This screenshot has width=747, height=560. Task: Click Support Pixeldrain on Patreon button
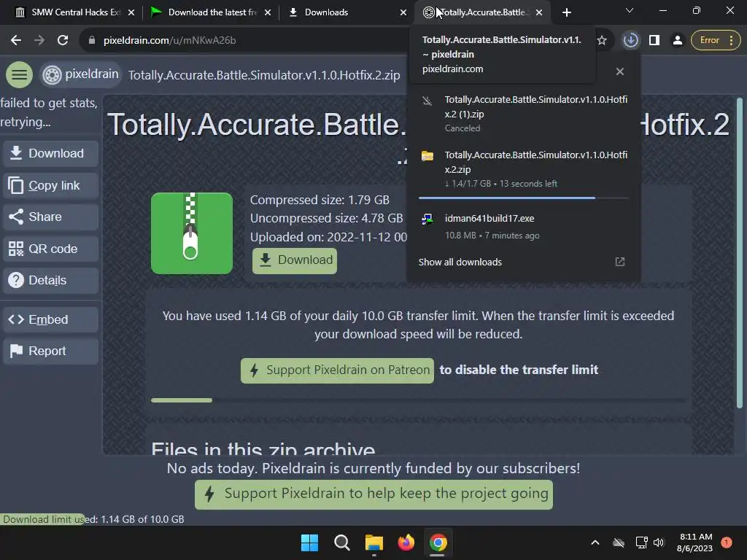tap(337, 370)
